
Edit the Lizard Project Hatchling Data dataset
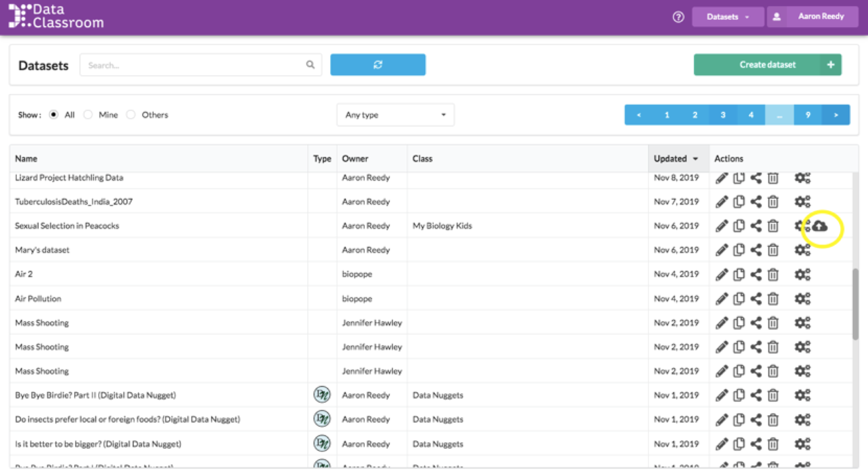click(722, 178)
